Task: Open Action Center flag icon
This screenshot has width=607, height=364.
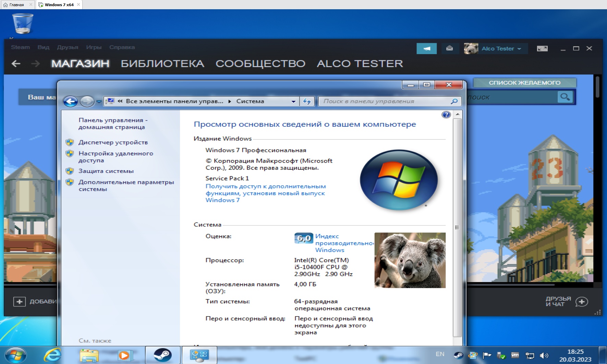Action: (487, 355)
